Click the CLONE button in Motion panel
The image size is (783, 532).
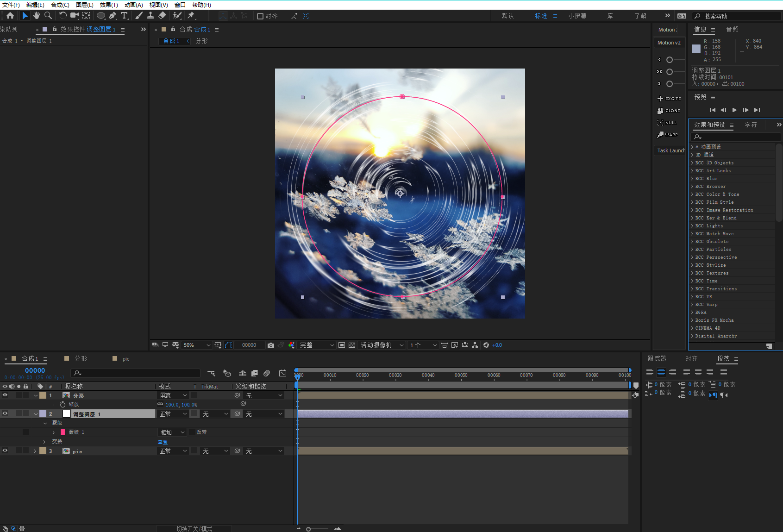pos(669,111)
